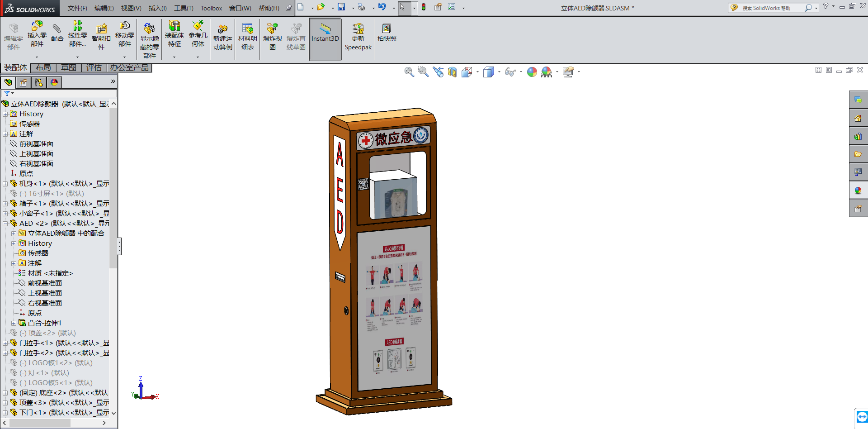Image resolution: width=868 pixels, height=429 pixels.
Task: Toggle Instant3D mode
Action: click(x=325, y=39)
